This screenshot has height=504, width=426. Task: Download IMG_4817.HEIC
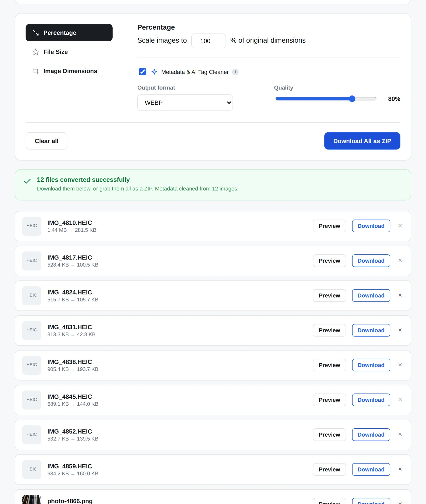tap(371, 261)
